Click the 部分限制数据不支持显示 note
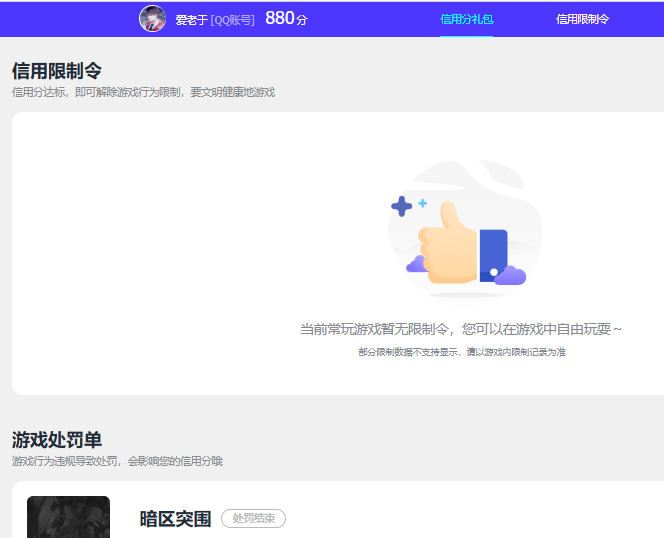The height and width of the screenshot is (538, 664). (x=462, y=352)
